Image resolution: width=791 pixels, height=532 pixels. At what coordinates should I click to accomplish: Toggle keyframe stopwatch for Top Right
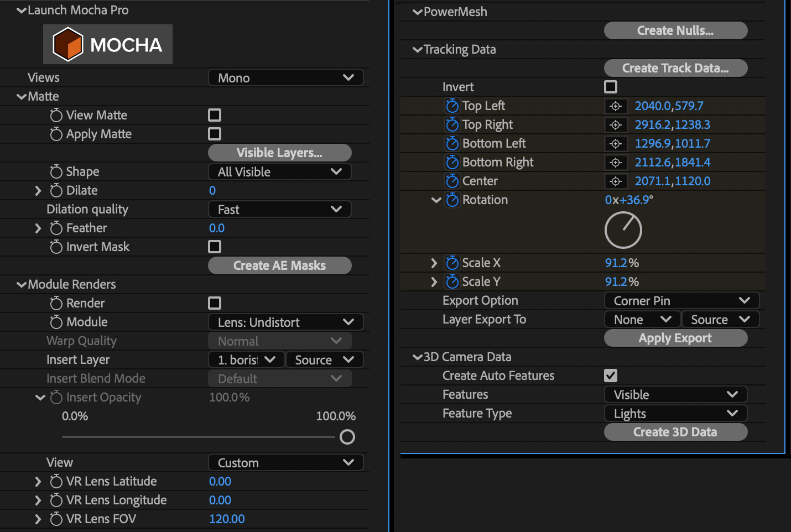(x=452, y=124)
